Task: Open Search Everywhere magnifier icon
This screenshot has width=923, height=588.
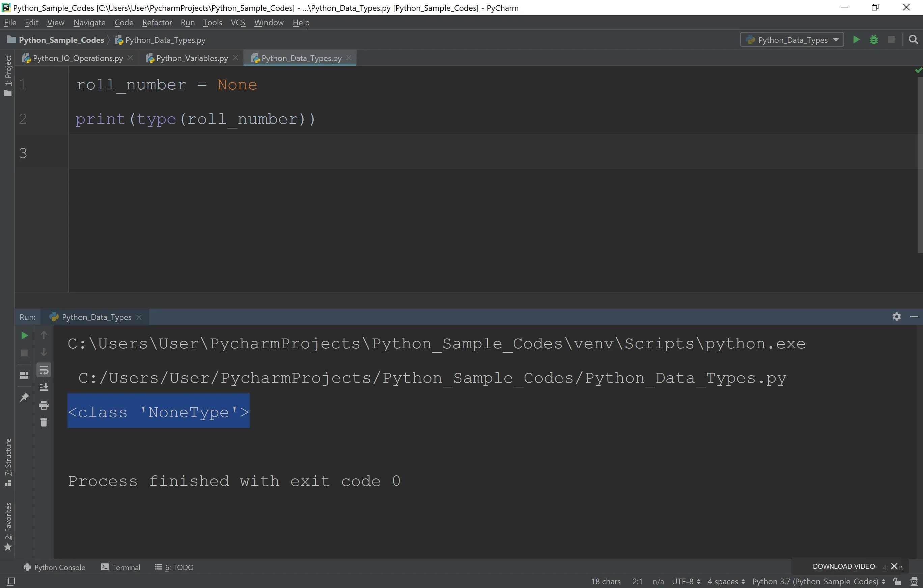Action: tap(914, 40)
